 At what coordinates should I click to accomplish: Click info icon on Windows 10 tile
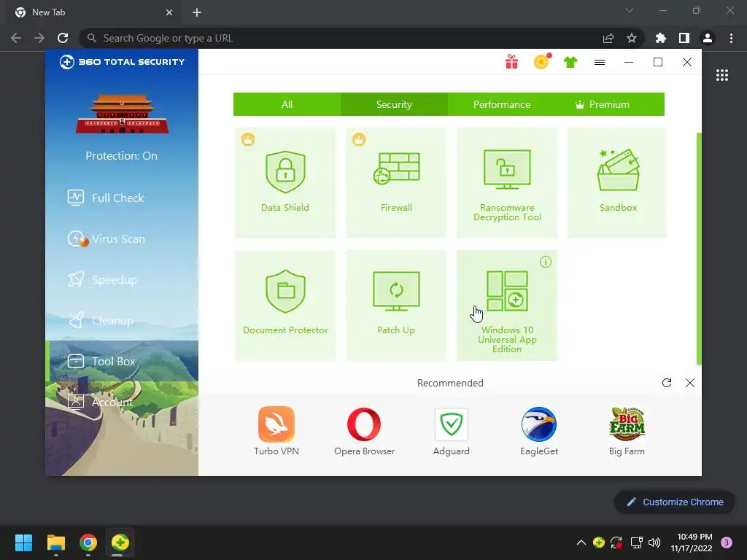click(546, 262)
